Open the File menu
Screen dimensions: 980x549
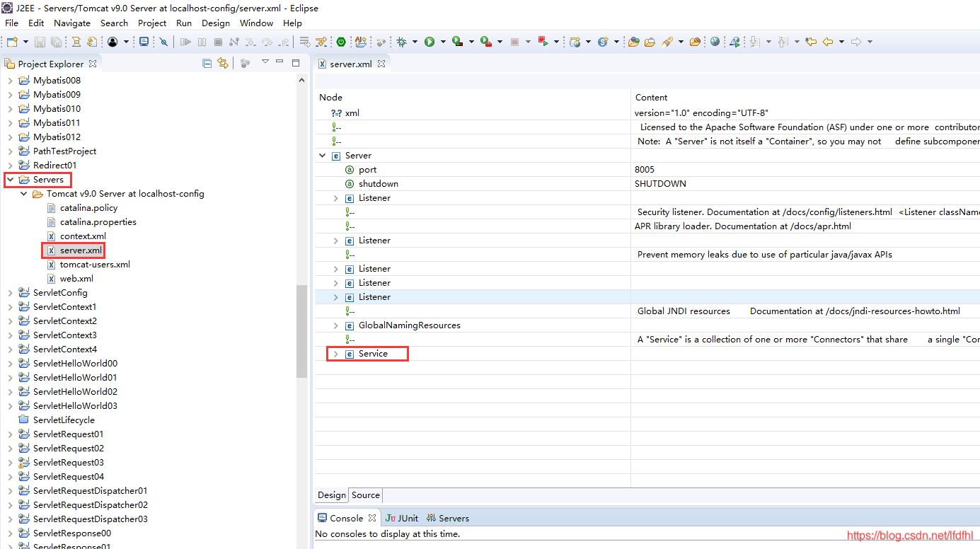click(x=11, y=23)
